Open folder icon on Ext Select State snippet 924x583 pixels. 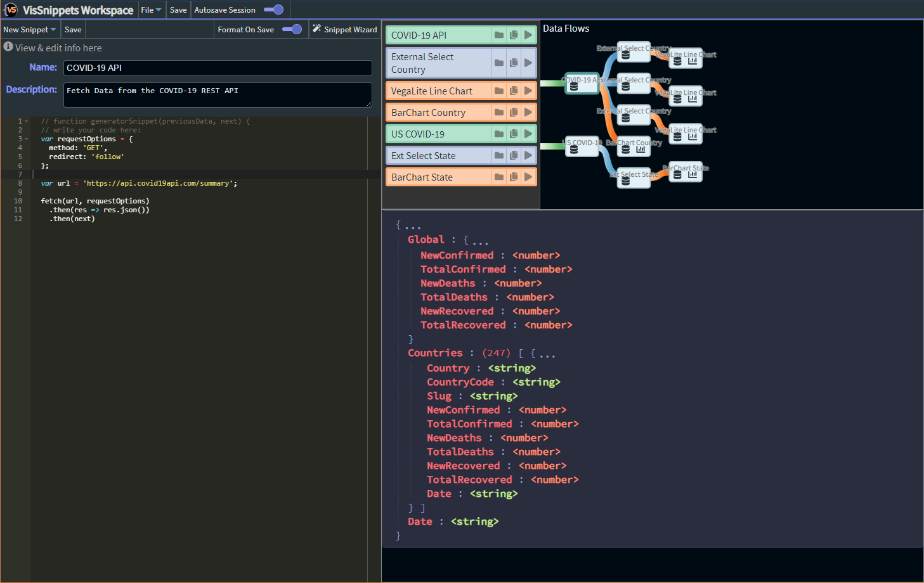click(499, 155)
